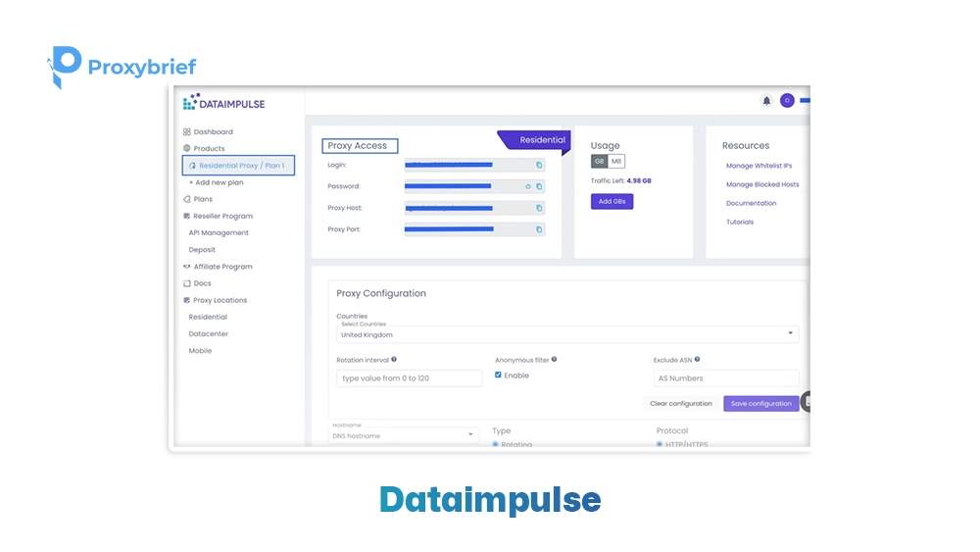Show Anonymous filter help tooltip icon
Viewport: 980px width, 552px height.
point(554,360)
